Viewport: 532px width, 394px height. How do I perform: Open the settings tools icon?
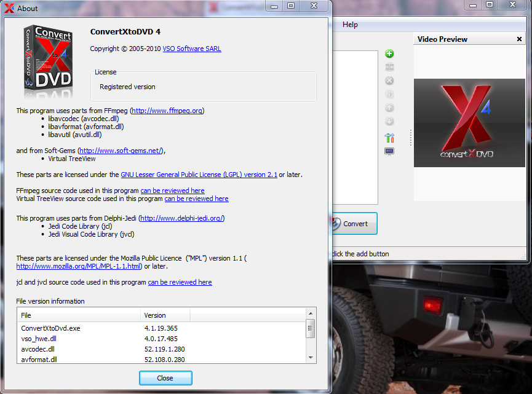(x=389, y=138)
